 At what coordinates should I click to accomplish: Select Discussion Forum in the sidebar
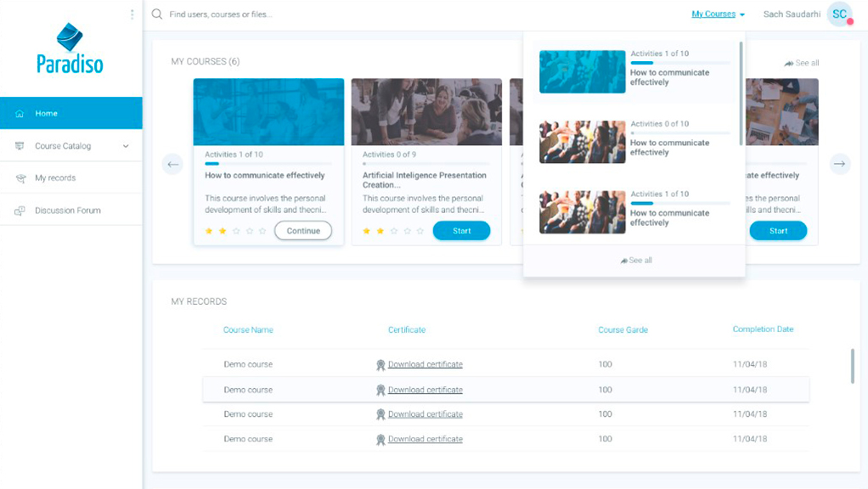(x=70, y=211)
